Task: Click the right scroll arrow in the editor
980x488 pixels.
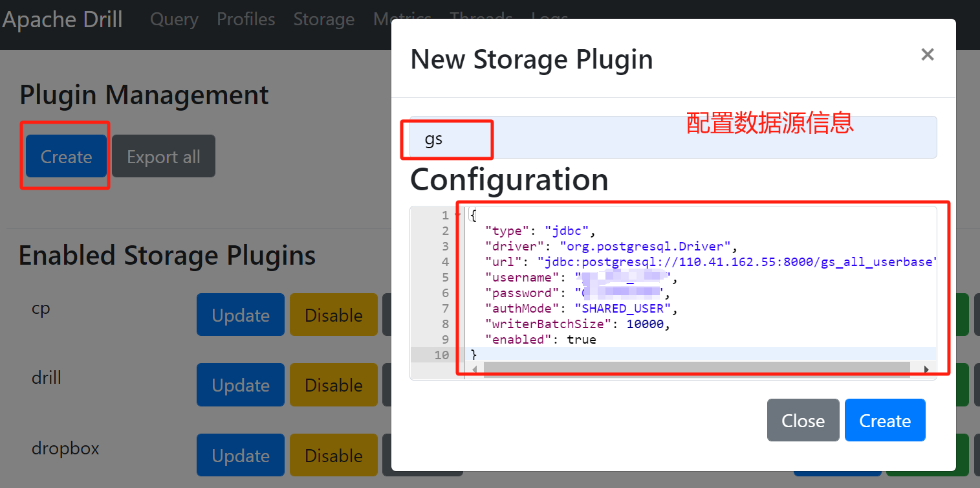Action: (927, 369)
